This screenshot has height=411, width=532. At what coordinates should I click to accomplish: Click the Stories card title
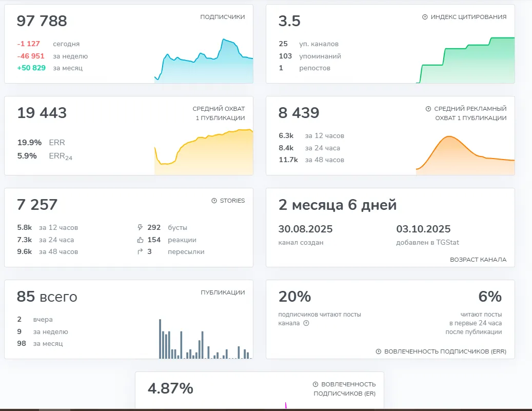tap(232, 201)
